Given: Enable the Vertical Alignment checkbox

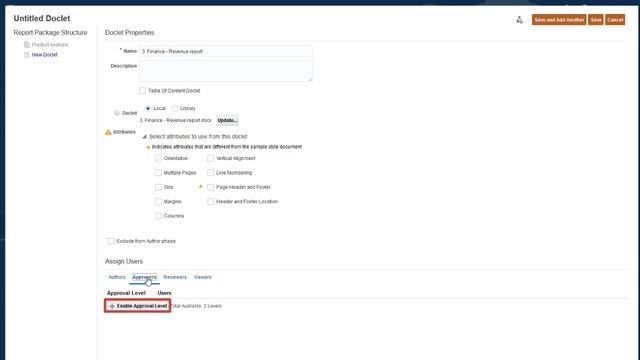Looking at the screenshot, I should coord(210,158).
